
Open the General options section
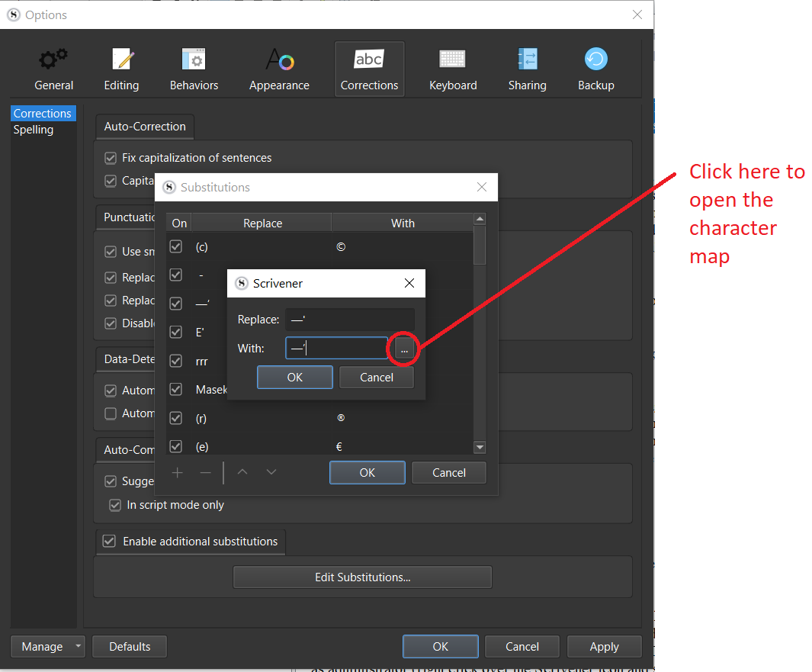[x=53, y=69]
